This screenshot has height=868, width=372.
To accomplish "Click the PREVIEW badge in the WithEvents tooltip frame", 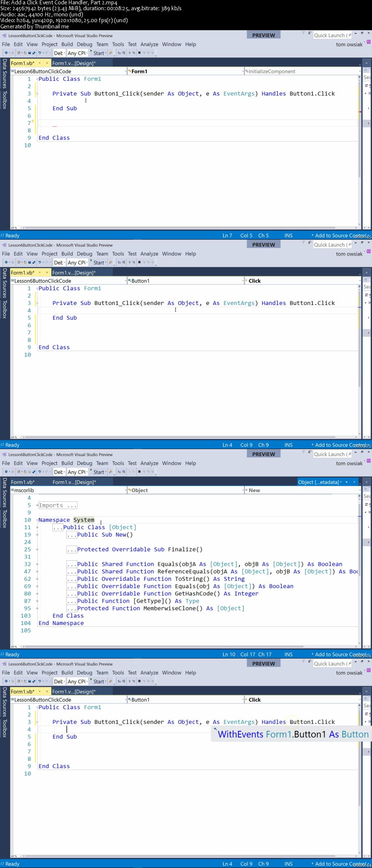I will (264, 664).
